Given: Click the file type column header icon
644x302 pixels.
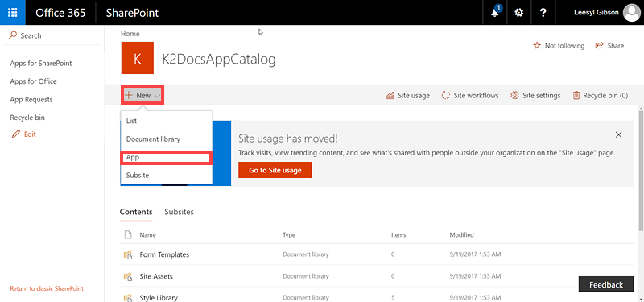Looking at the screenshot, I should click(x=128, y=234).
